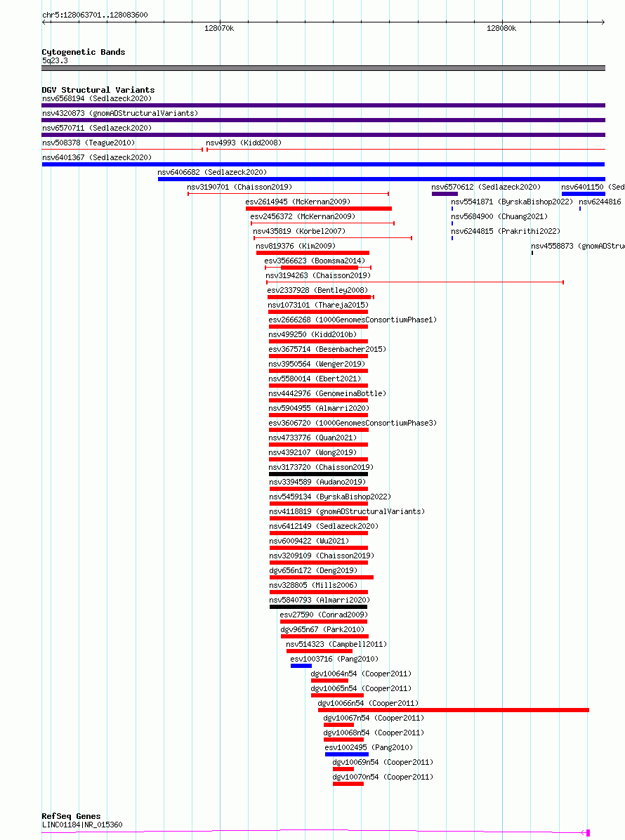Select nsv6412149 (Sedlazeck2020) label
625x840 pixels.
[x=324, y=526]
